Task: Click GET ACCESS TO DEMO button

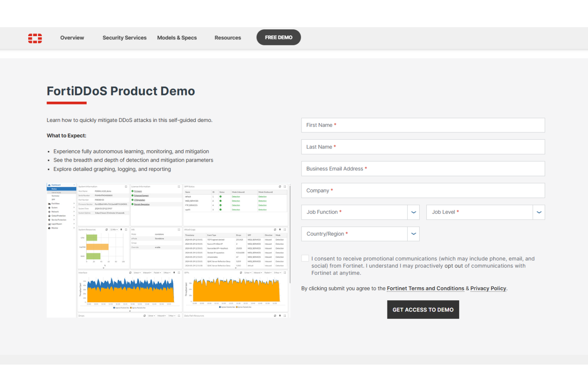Action: click(x=423, y=309)
